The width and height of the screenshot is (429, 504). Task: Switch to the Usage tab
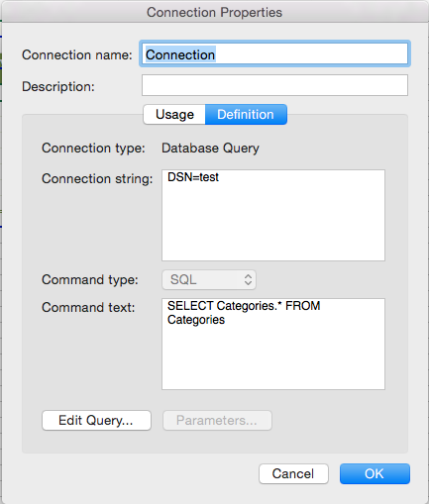tap(174, 115)
